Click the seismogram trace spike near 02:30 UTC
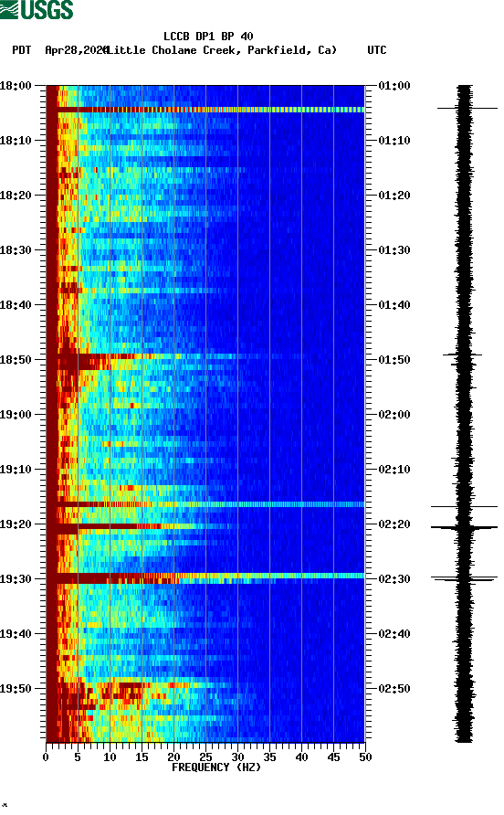Image resolution: width=504 pixels, height=815 pixels. [464, 578]
